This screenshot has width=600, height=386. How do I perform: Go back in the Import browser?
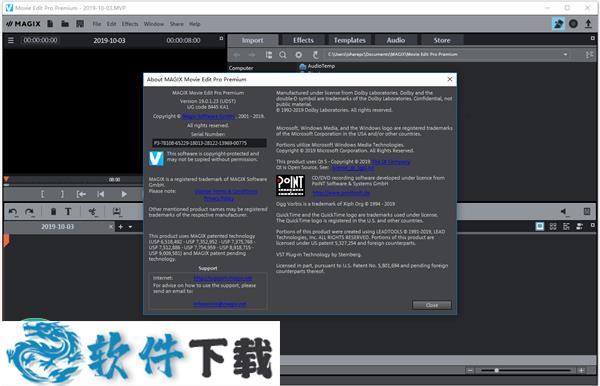[x=236, y=55]
